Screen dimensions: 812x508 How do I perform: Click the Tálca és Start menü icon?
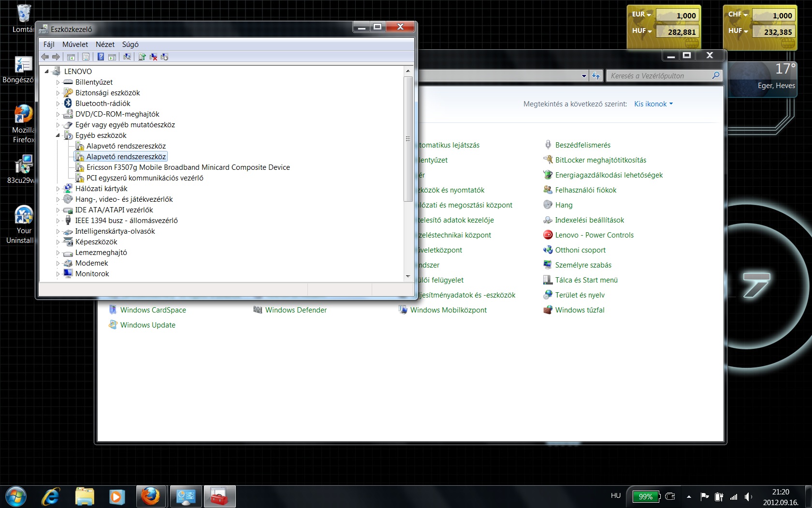click(548, 280)
